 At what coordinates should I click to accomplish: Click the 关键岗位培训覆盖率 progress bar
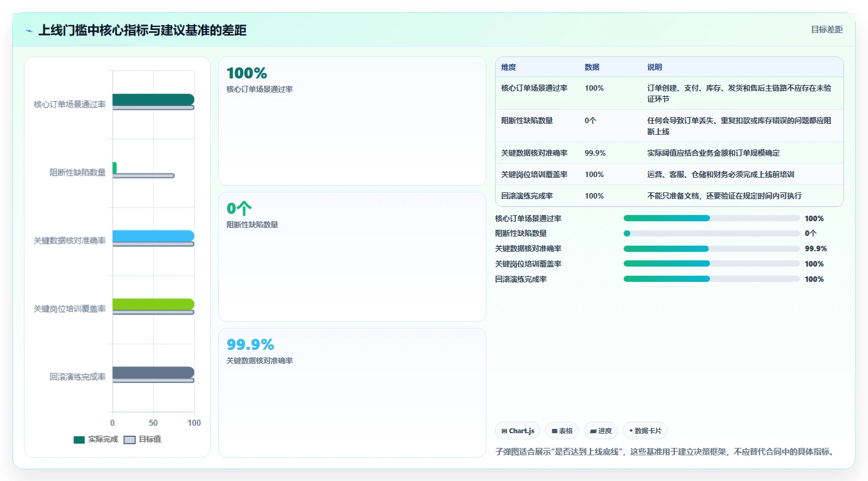712,263
